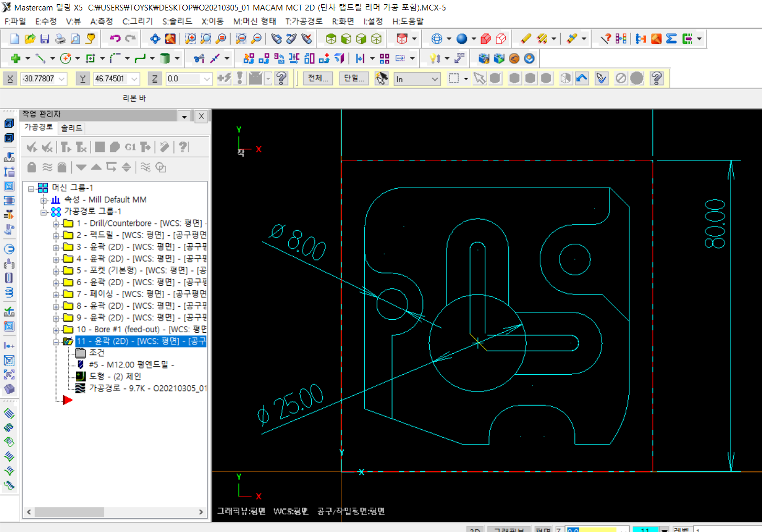This screenshot has height=532, width=762.
Task: Click the analyze question mark arrow icon
Action: [606, 39]
